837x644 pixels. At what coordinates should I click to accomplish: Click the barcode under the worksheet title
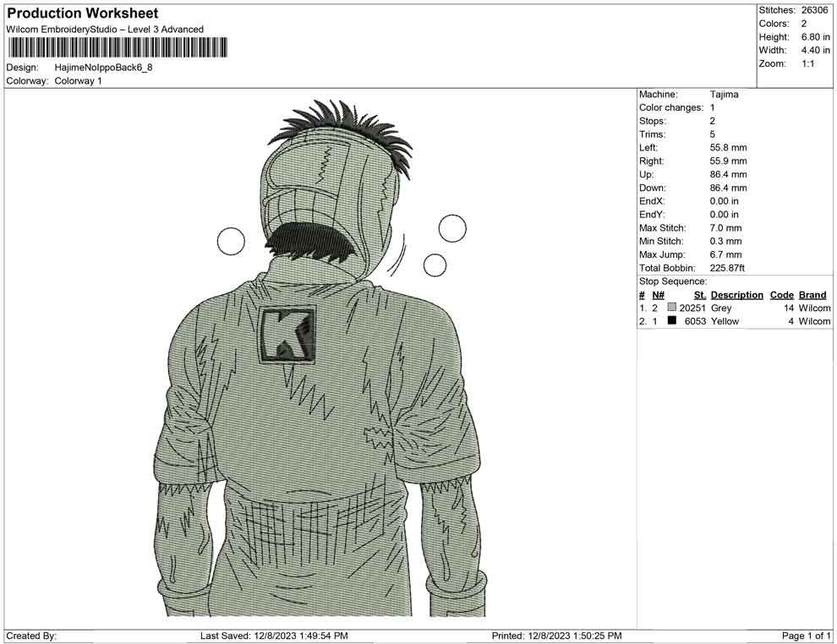tap(117, 47)
